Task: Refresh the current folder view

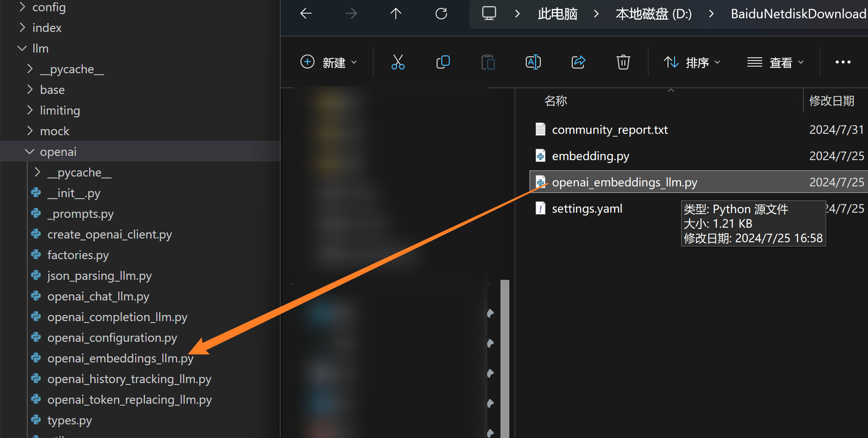Action: pos(441,14)
